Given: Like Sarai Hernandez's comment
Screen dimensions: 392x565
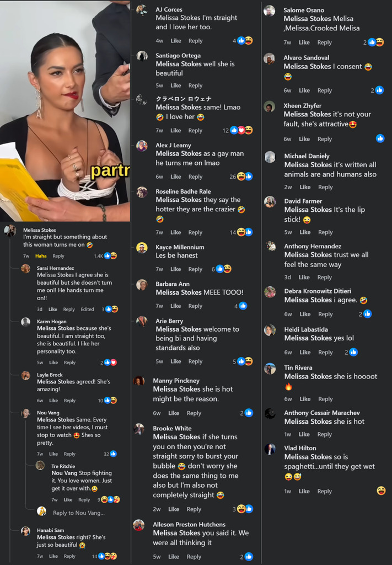Looking at the screenshot, I should pyautogui.click(x=53, y=309).
